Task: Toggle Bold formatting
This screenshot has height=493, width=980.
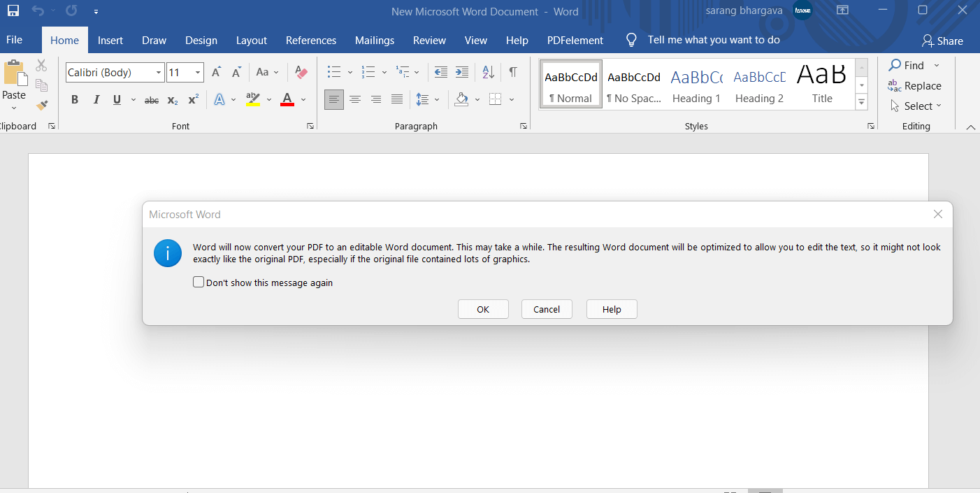Action: click(x=75, y=100)
